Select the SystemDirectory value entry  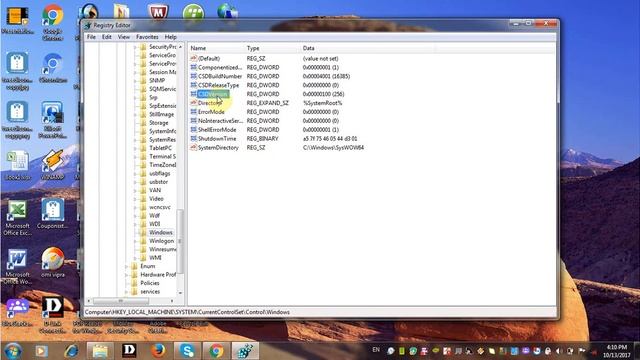pos(218,148)
